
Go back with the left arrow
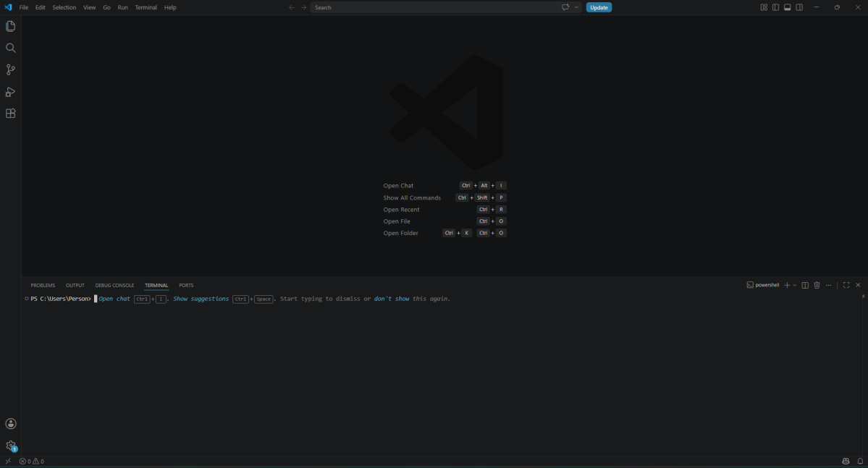[292, 7]
